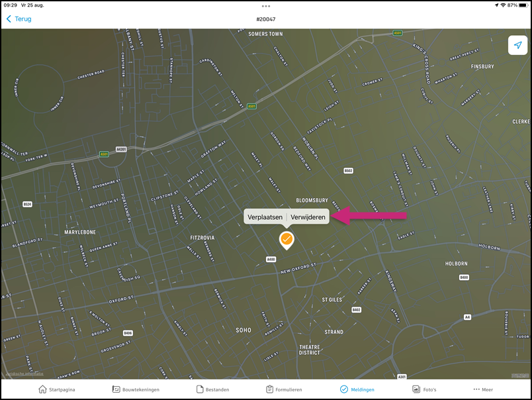Open the Foto's tab

click(x=424, y=389)
